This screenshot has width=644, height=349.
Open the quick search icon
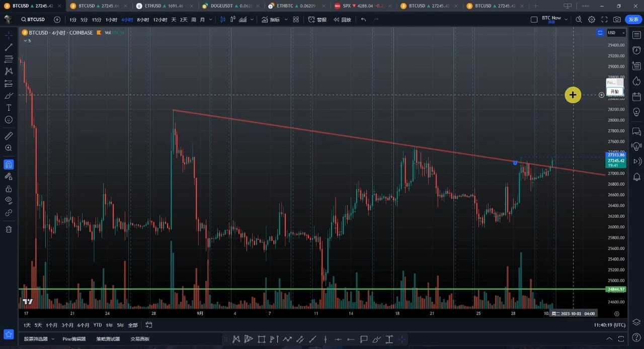point(579,20)
